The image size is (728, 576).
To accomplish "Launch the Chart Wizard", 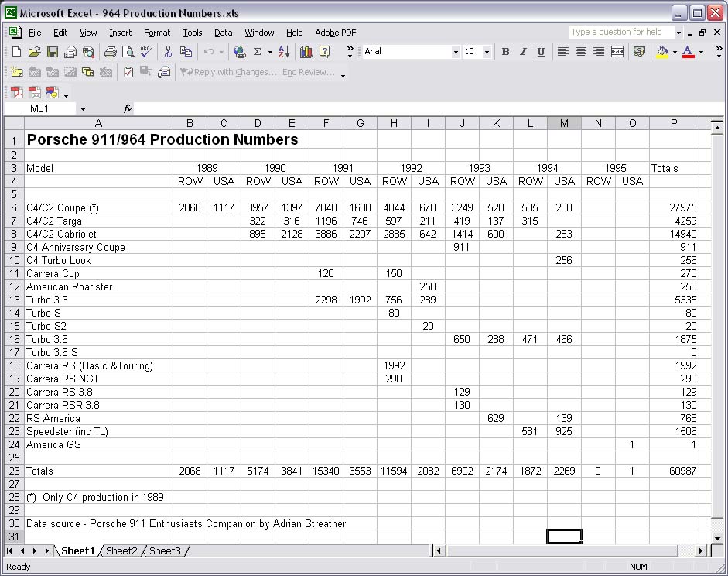I will click(306, 52).
